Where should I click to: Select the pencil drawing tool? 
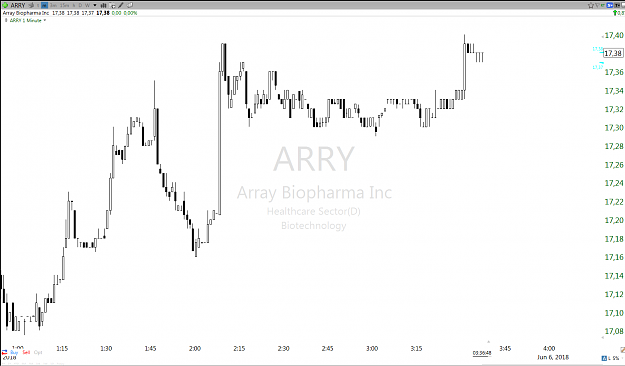click(120, 5)
